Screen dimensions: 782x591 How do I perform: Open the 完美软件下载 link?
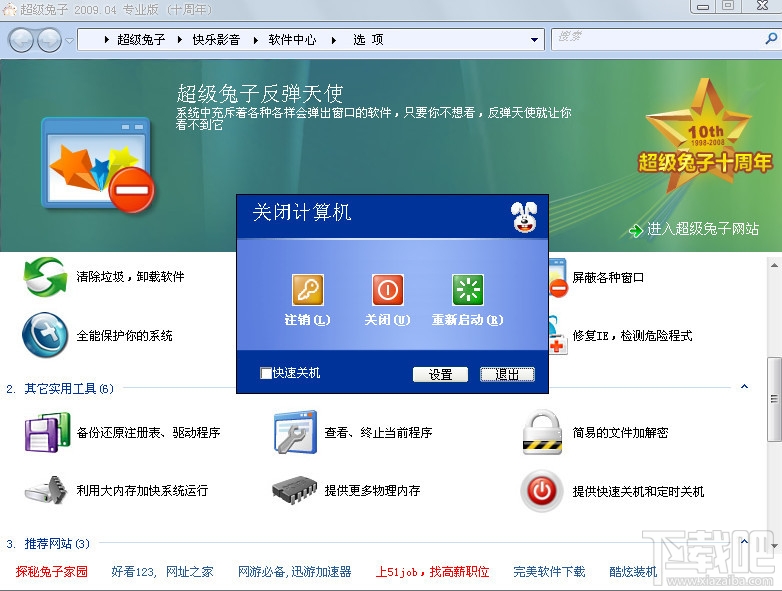coord(549,572)
